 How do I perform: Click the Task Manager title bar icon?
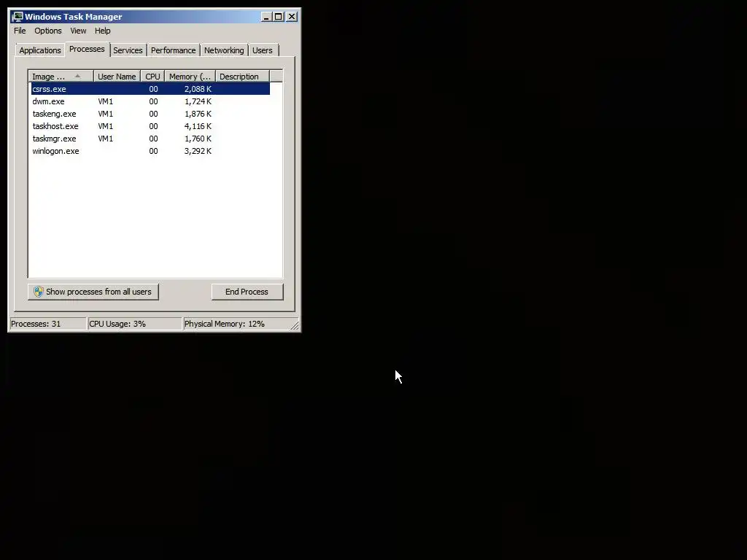tap(18, 17)
